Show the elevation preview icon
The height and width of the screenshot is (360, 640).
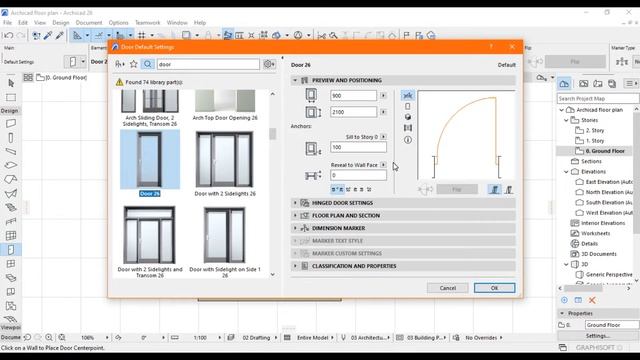tap(408, 107)
